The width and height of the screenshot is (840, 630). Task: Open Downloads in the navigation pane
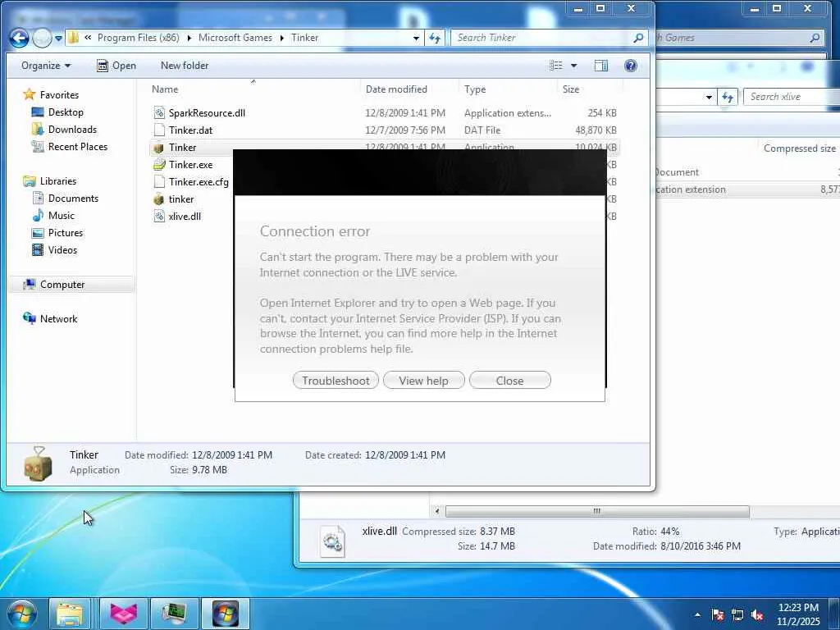pyautogui.click(x=72, y=129)
